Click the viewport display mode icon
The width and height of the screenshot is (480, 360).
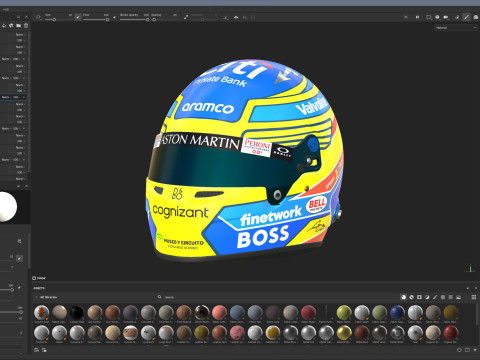[x=429, y=17]
